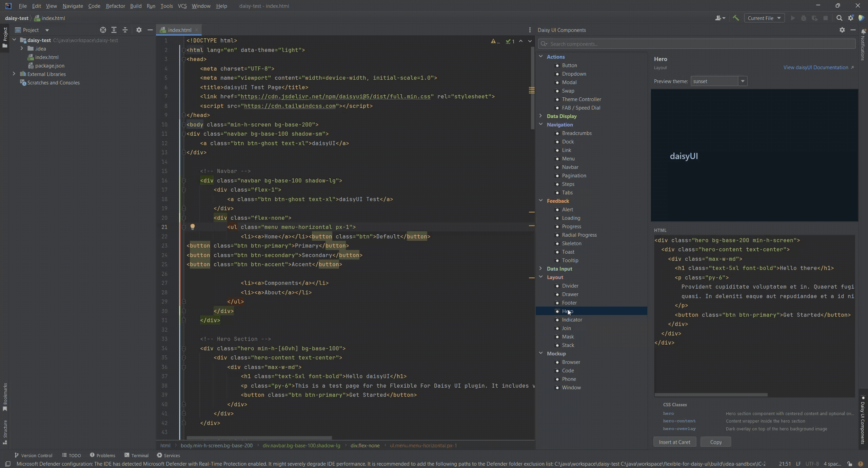
Task: Click horizontal scrollbar under HTML snippet
Action: (x=711, y=395)
